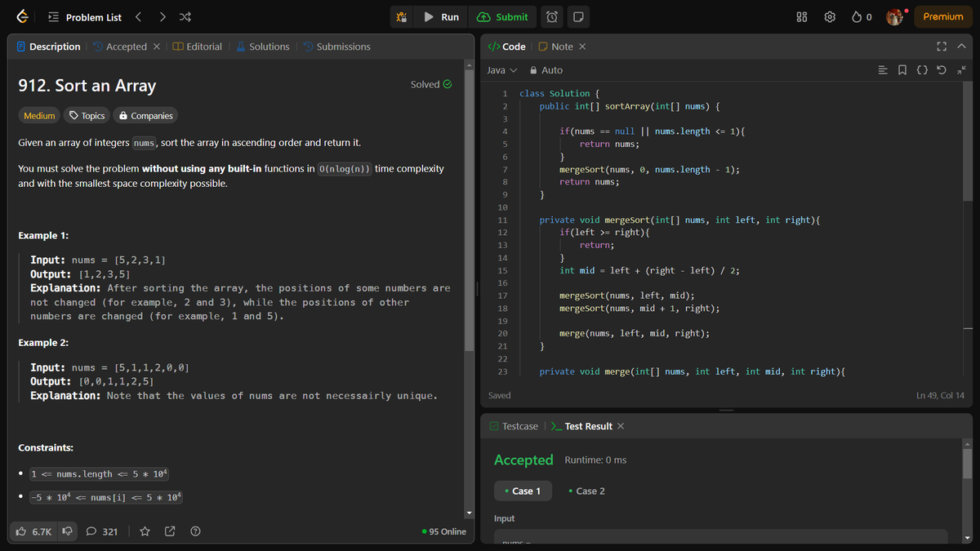Collapse the code panel with up chevron
This screenshot has width=980, height=551.
click(961, 47)
